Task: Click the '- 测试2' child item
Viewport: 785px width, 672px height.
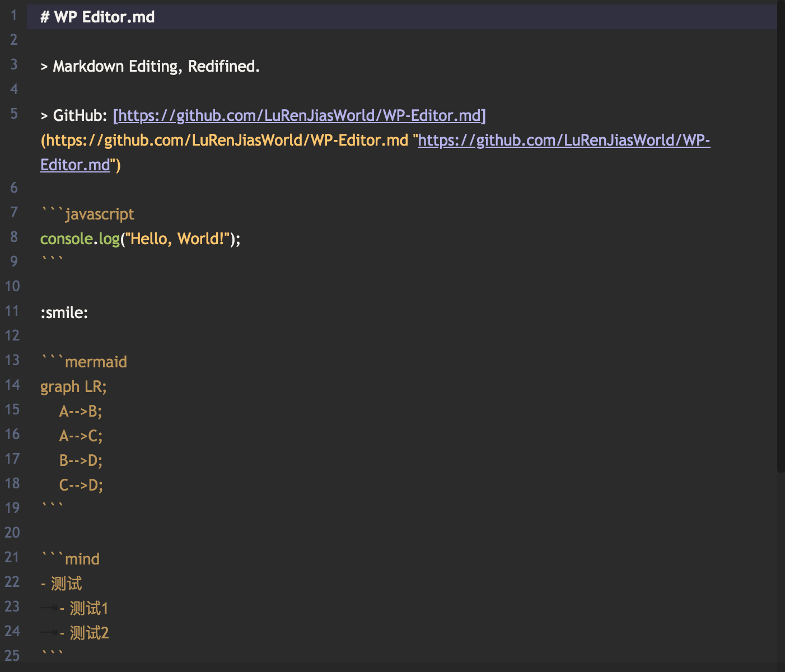Action: tap(84, 633)
